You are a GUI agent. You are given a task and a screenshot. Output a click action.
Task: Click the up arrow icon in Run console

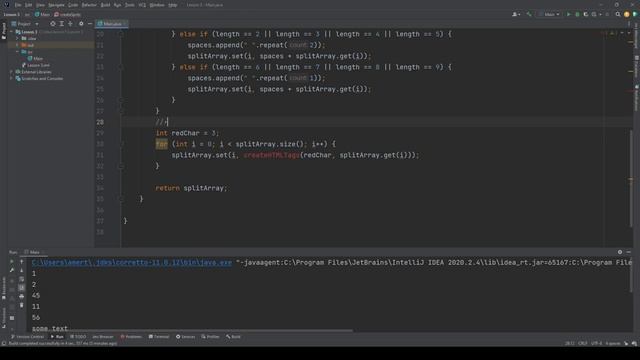coord(22,262)
